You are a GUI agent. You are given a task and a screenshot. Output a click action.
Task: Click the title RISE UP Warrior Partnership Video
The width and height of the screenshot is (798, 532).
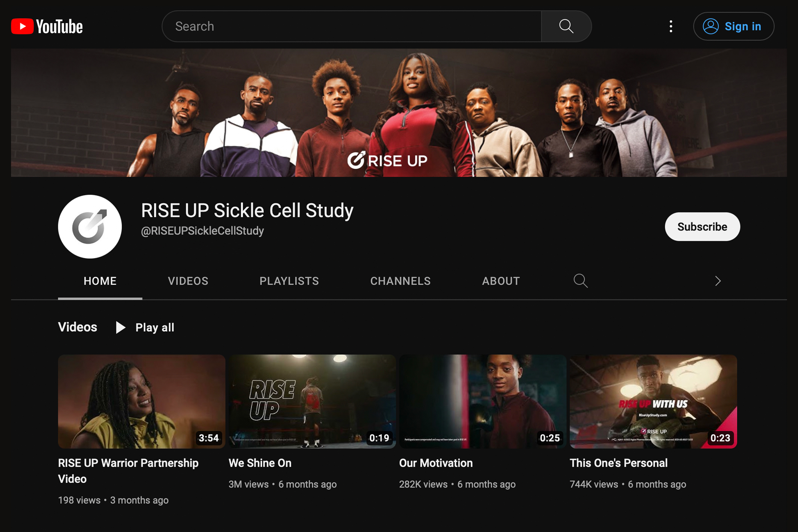click(x=128, y=471)
